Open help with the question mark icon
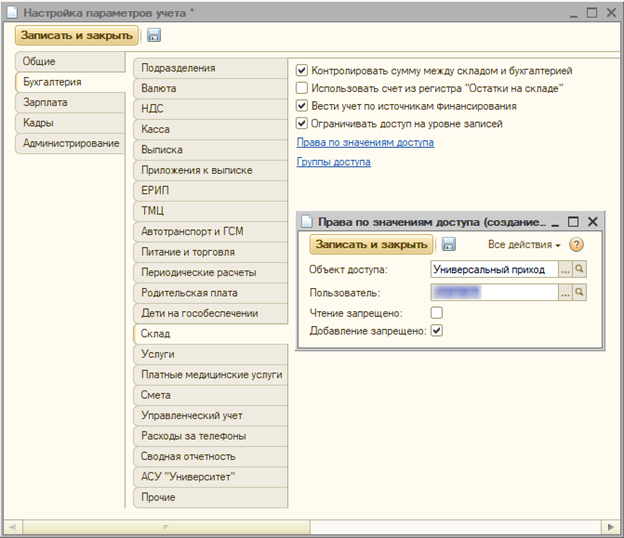Viewport: 624px width, 538px height. click(576, 245)
